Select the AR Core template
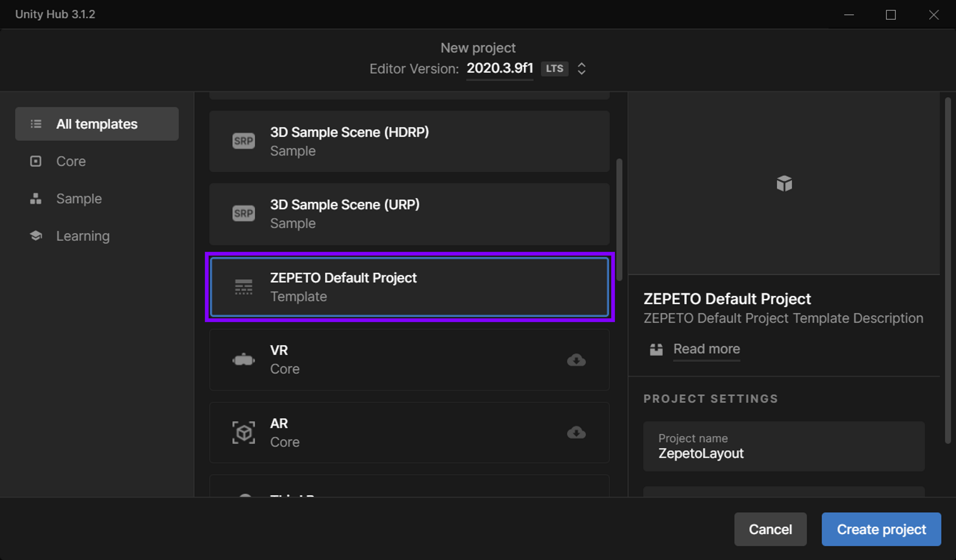This screenshot has height=560, width=956. pos(409,433)
